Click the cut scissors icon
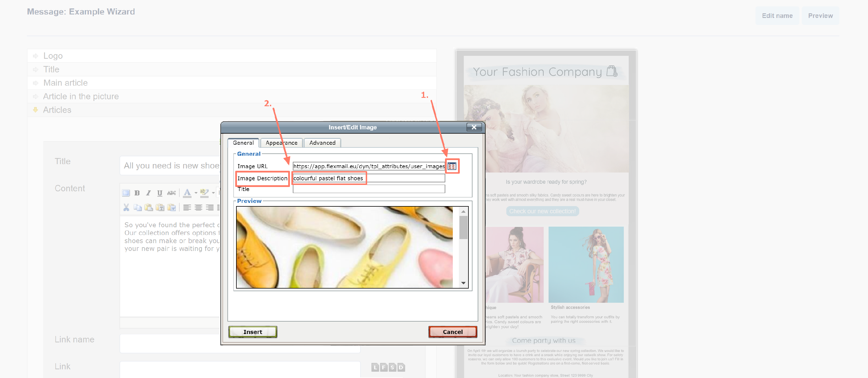The height and width of the screenshot is (378, 868). pyautogui.click(x=126, y=207)
